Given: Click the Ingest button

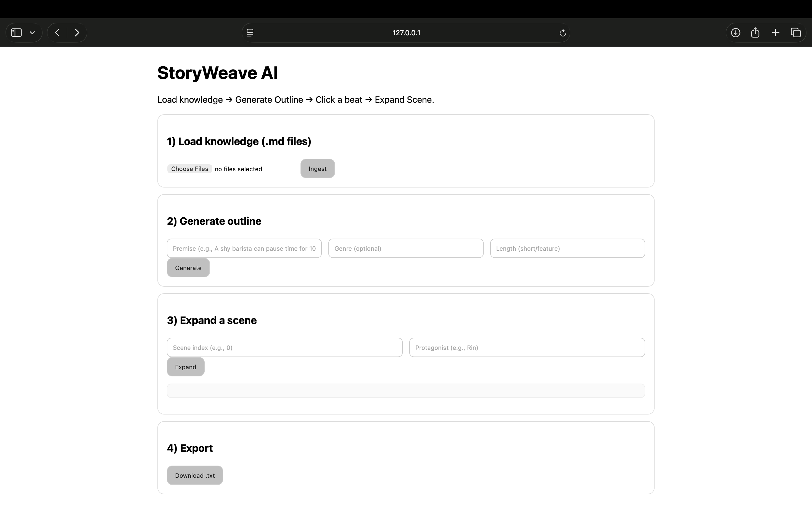Looking at the screenshot, I should 317,168.
